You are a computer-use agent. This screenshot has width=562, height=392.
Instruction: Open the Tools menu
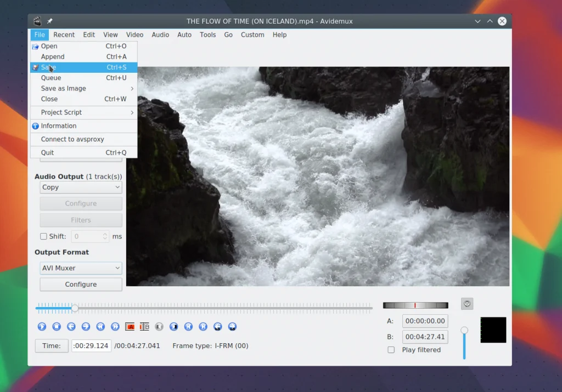[x=207, y=35]
